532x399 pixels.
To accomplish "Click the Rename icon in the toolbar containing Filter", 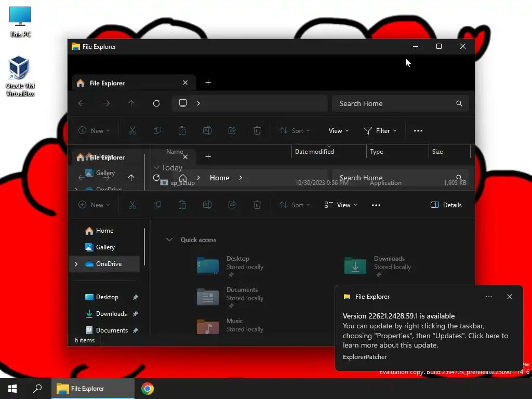I will pos(207,130).
